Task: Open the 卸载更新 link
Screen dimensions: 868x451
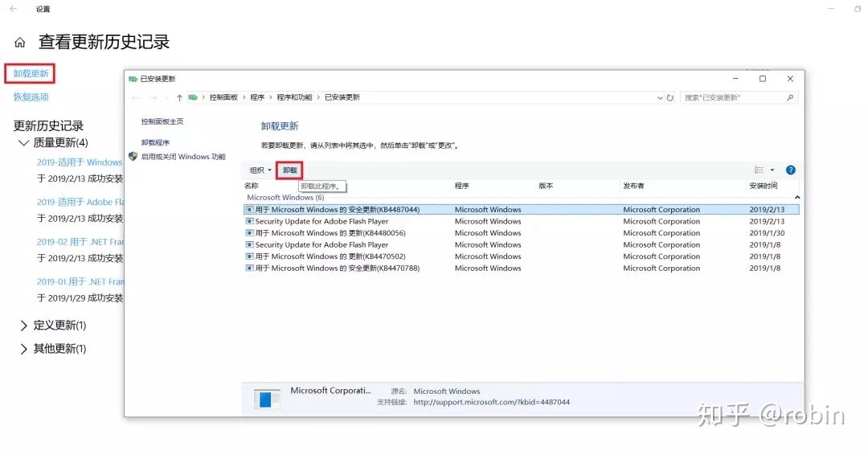Action: (x=31, y=74)
